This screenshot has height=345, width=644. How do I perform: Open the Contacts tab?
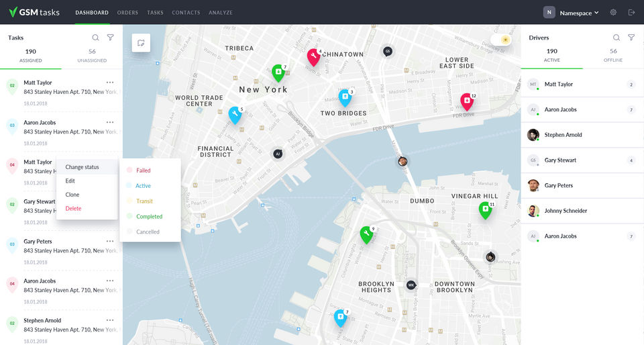[186, 13]
